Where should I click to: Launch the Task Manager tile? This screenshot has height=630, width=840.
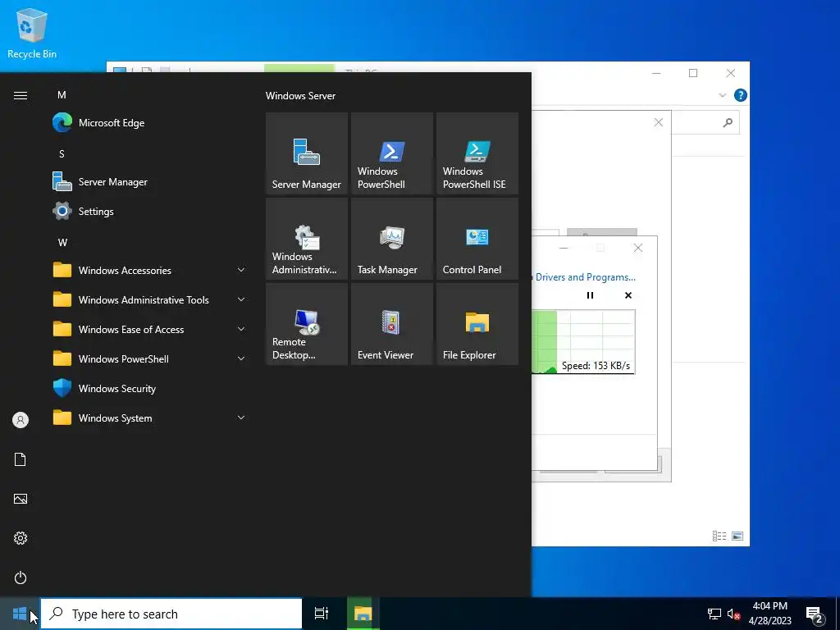click(x=391, y=239)
